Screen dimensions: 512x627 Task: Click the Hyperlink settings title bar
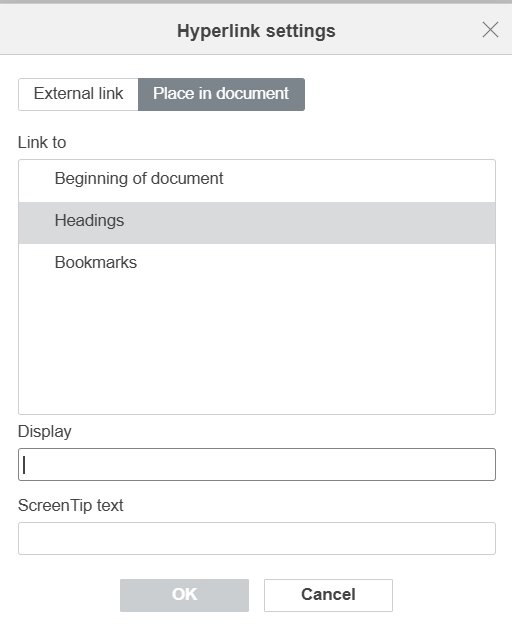click(x=256, y=30)
